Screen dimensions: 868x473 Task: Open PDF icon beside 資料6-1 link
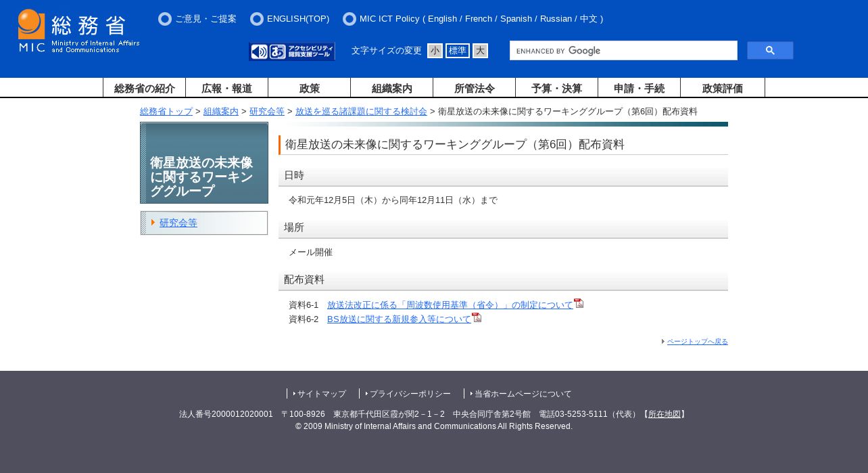579,304
